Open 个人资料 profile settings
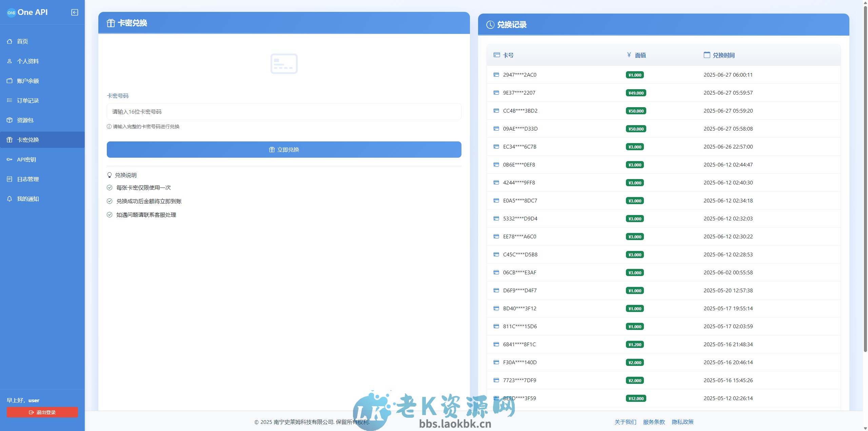Image resolution: width=868 pixels, height=431 pixels. (28, 61)
